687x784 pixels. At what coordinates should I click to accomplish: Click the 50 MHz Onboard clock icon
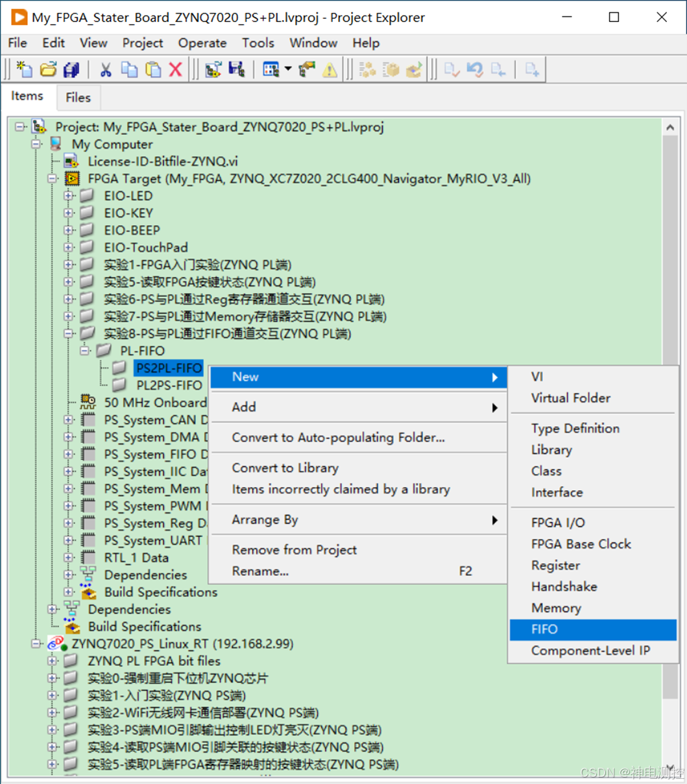point(88,402)
